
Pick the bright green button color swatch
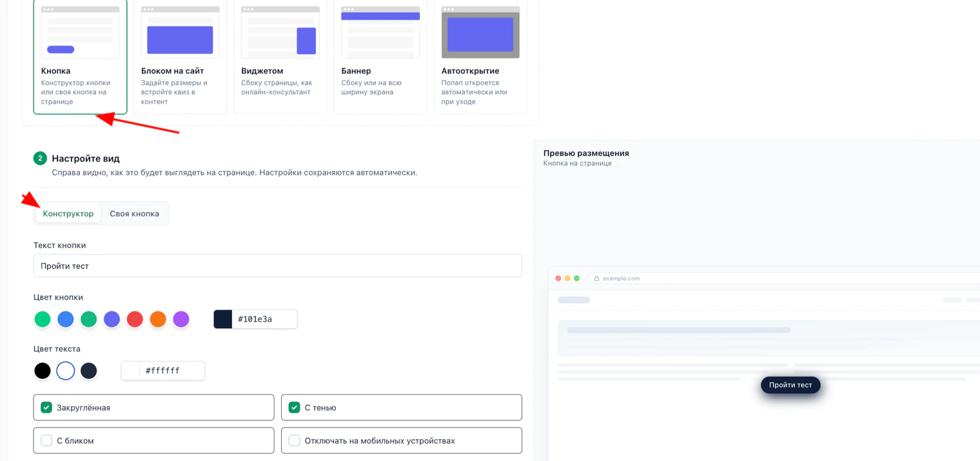pos(43,319)
